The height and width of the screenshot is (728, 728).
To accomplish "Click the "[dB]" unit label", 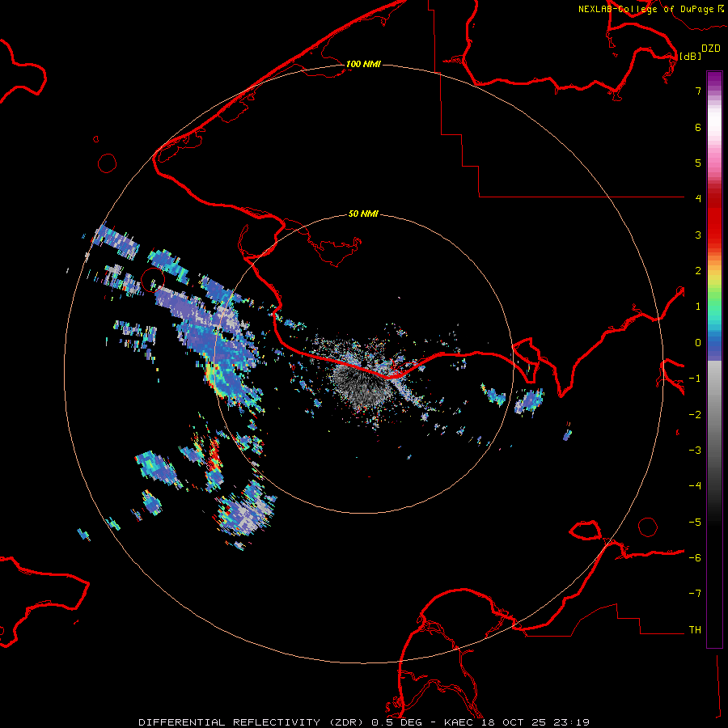I will pos(691,56).
